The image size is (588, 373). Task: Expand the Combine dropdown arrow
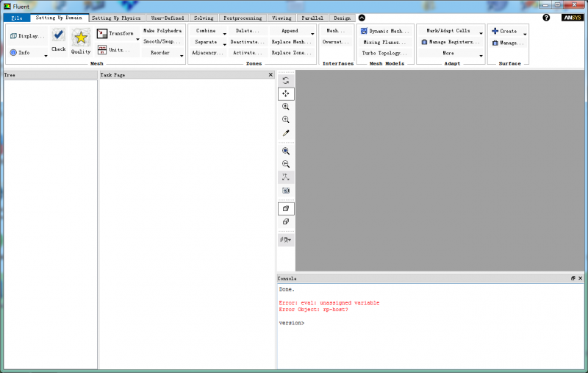click(225, 34)
